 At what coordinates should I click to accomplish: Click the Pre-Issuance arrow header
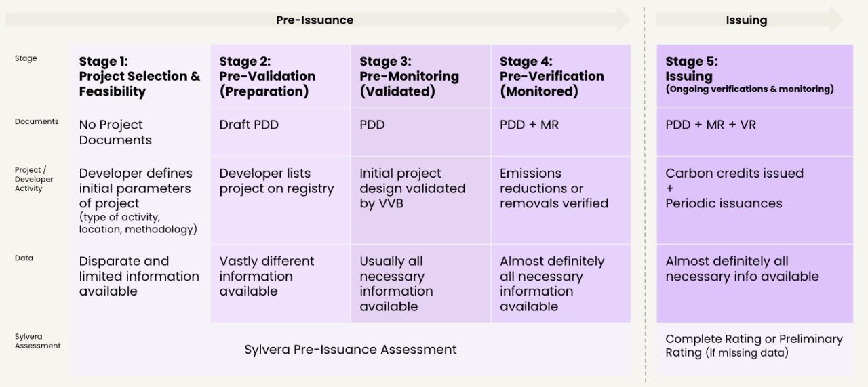click(318, 20)
